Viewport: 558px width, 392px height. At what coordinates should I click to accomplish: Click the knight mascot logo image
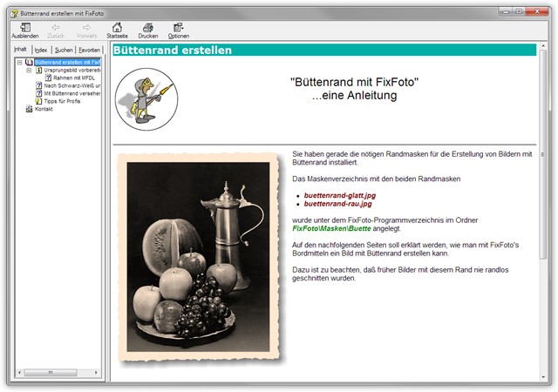[146, 99]
